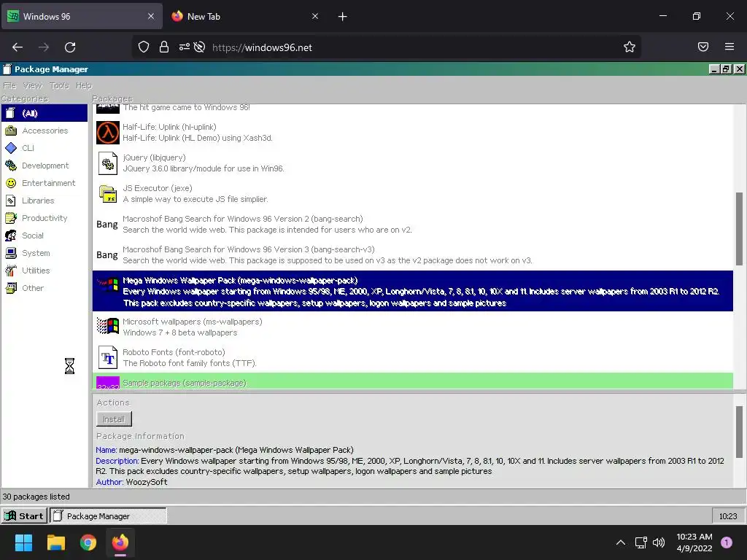This screenshot has height=560, width=747.
Task: Select the Entertainment category label
Action: [x=49, y=183]
